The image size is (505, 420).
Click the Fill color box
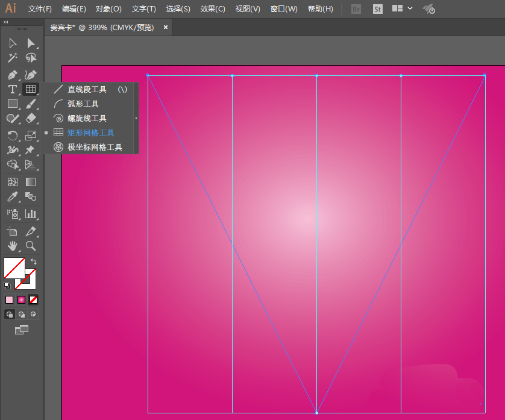coord(14,268)
